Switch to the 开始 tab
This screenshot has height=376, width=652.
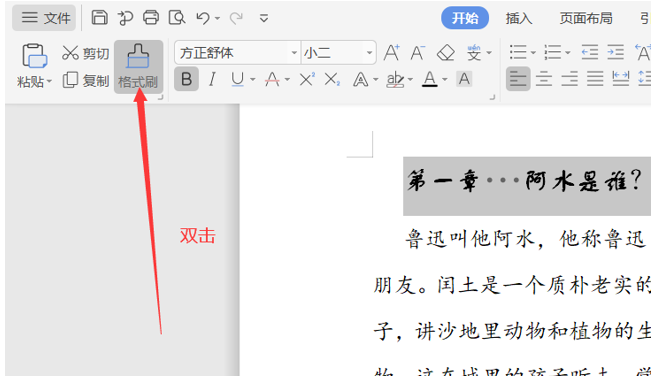465,18
